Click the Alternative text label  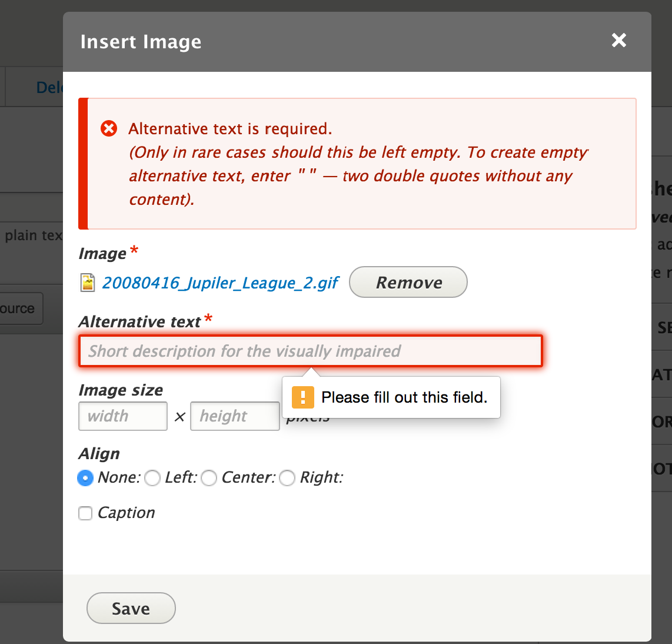point(140,322)
